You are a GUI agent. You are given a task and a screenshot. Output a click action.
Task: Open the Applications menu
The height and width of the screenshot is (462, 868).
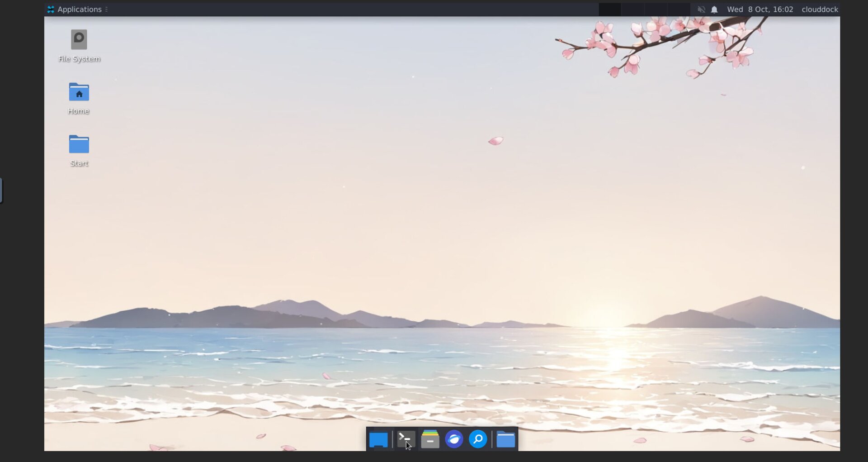75,10
